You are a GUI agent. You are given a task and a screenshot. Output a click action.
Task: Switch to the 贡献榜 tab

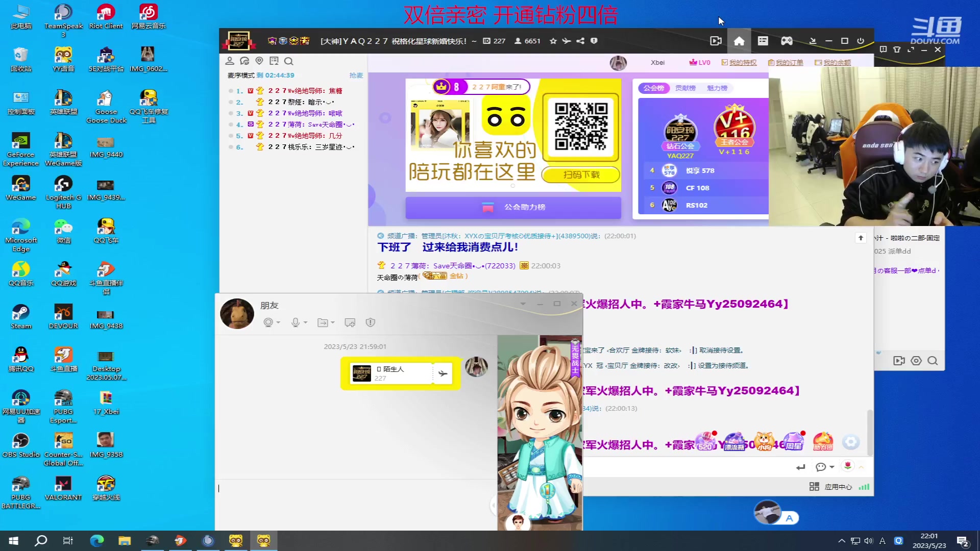tap(685, 88)
